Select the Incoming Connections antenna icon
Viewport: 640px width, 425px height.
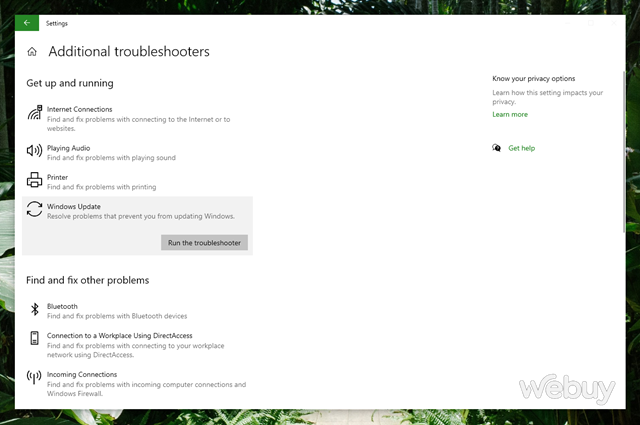coord(34,377)
